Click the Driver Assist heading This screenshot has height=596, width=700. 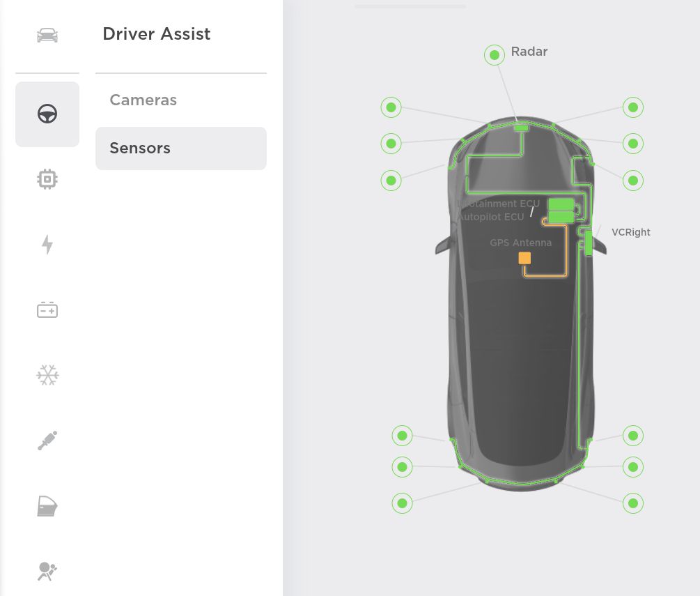156,34
